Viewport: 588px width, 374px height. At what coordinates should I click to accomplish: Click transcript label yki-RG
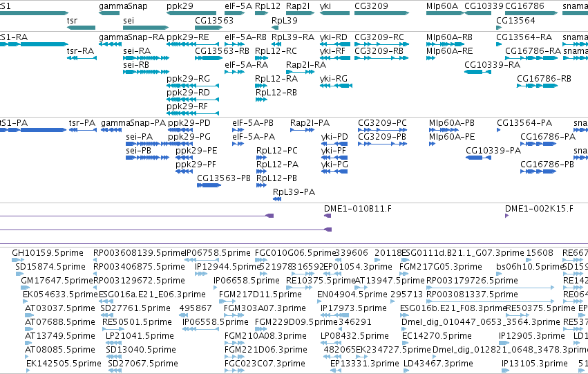click(x=334, y=79)
